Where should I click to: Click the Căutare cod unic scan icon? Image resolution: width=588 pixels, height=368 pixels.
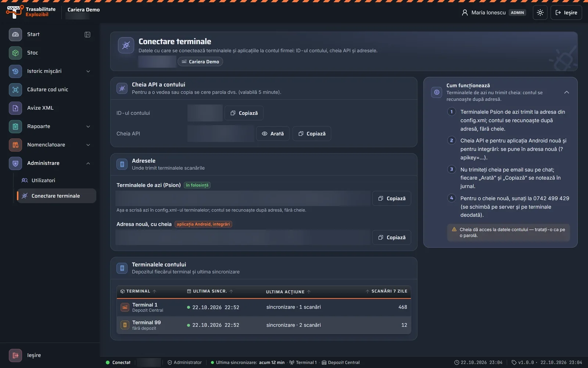pyautogui.click(x=15, y=89)
